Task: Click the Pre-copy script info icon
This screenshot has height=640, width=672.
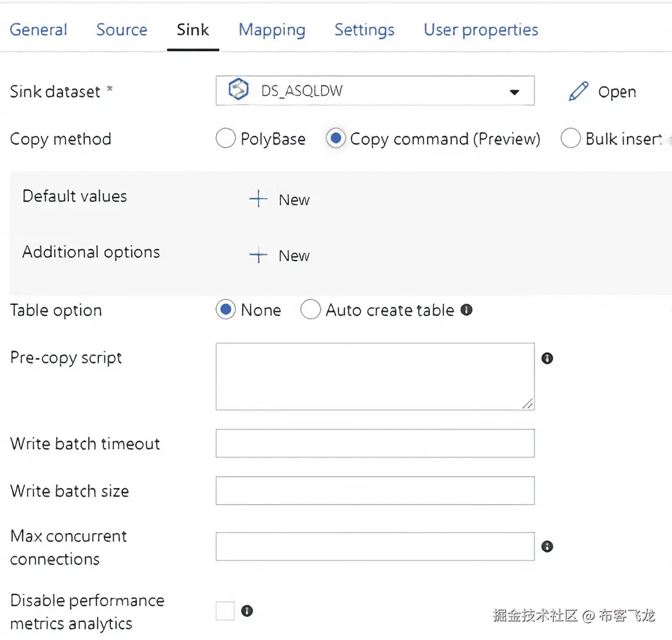Action: [547, 358]
